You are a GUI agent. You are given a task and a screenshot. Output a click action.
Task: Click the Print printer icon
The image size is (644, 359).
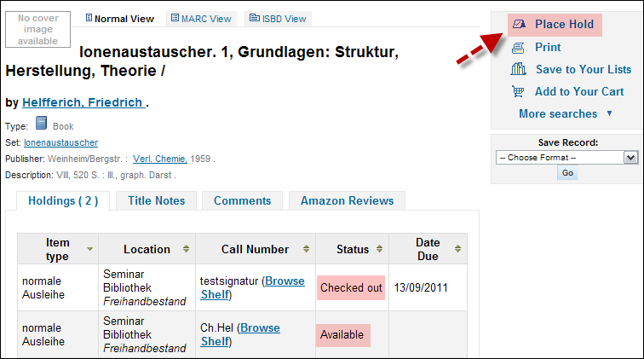518,48
